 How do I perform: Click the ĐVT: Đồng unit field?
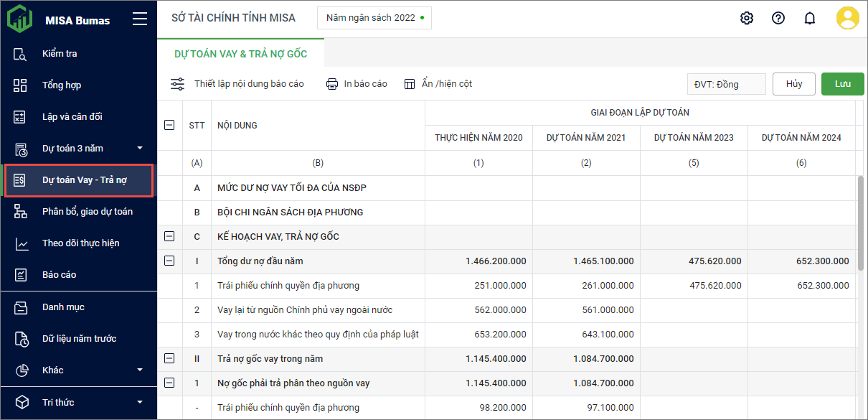pos(726,84)
